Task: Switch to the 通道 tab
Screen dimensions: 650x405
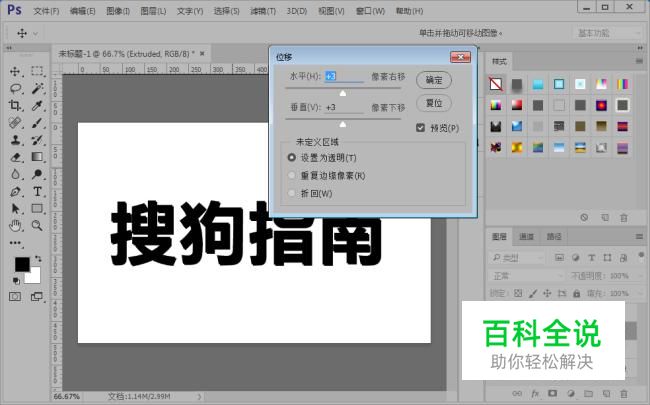Action: click(x=526, y=237)
